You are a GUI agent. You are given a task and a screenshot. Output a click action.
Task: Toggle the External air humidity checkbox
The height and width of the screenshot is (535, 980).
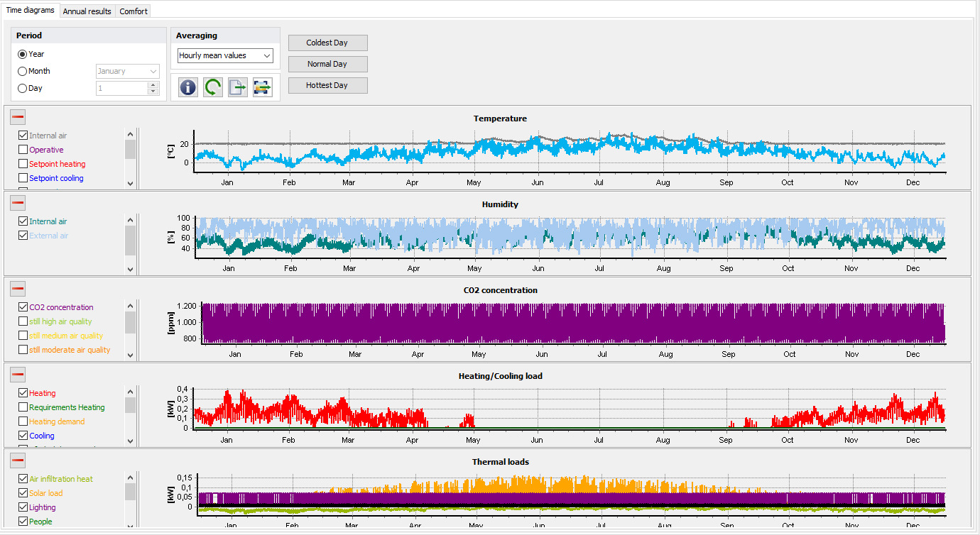(x=23, y=236)
